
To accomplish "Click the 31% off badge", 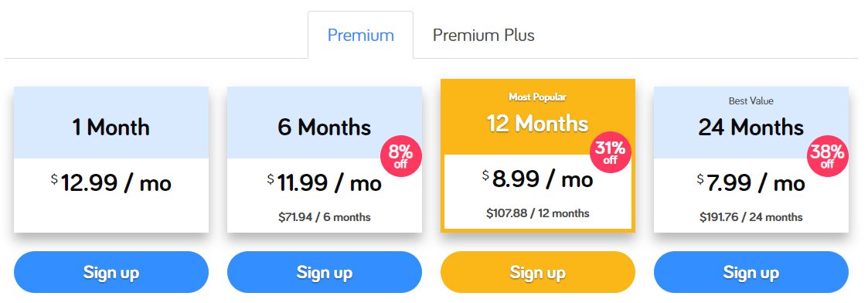I will [x=610, y=152].
